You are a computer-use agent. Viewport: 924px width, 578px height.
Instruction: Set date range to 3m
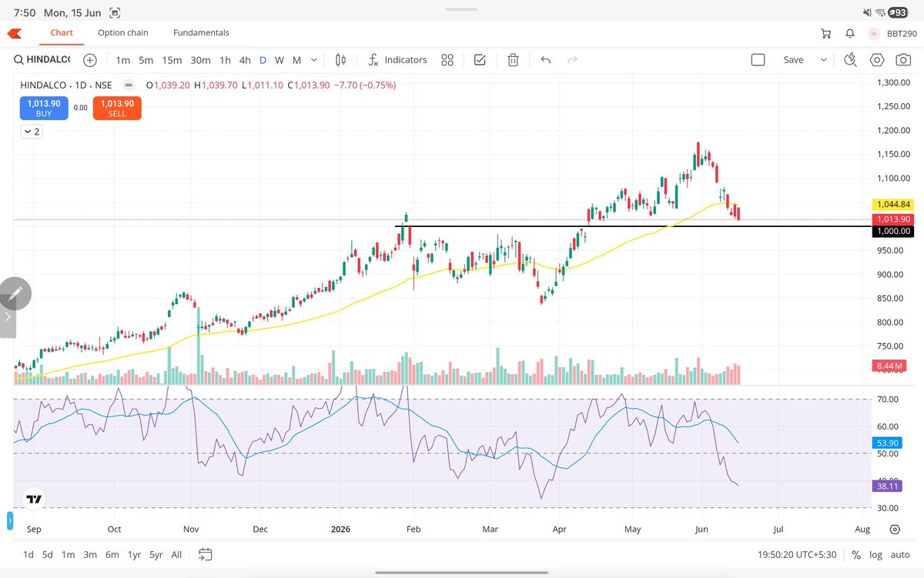(x=90, y=554)
